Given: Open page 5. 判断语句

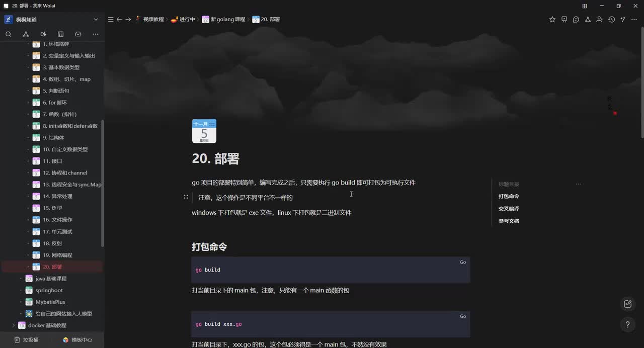Looking at the screenshot, I should pos(56,91).
